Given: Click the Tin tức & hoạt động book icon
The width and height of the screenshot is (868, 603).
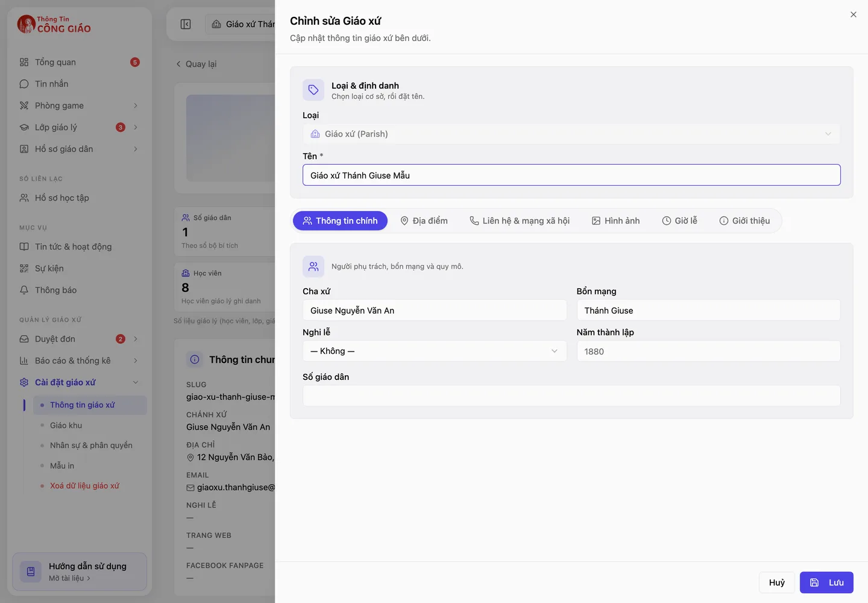Looking at the screenshot, I should [x=24, y=247].
